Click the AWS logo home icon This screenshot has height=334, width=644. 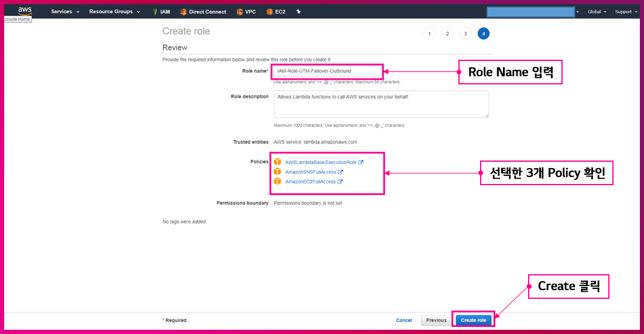[25, 11]
